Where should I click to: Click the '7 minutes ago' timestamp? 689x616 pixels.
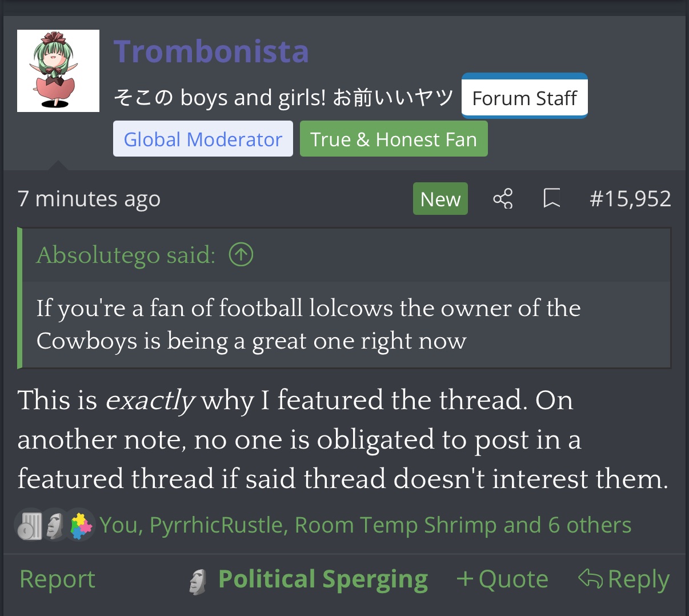[x=89, y=199]
